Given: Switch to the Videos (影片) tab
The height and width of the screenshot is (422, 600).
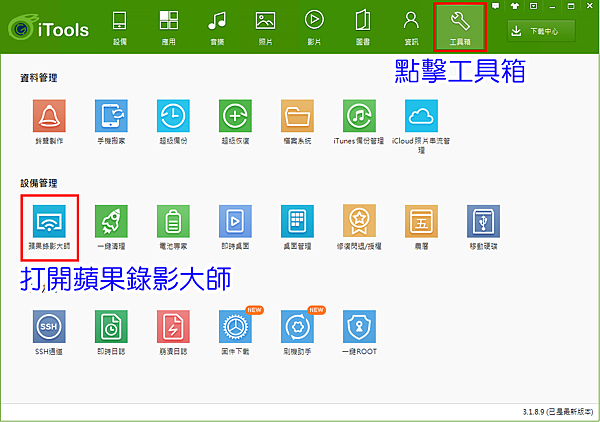Looking at the screenshot, I should 314,28.
